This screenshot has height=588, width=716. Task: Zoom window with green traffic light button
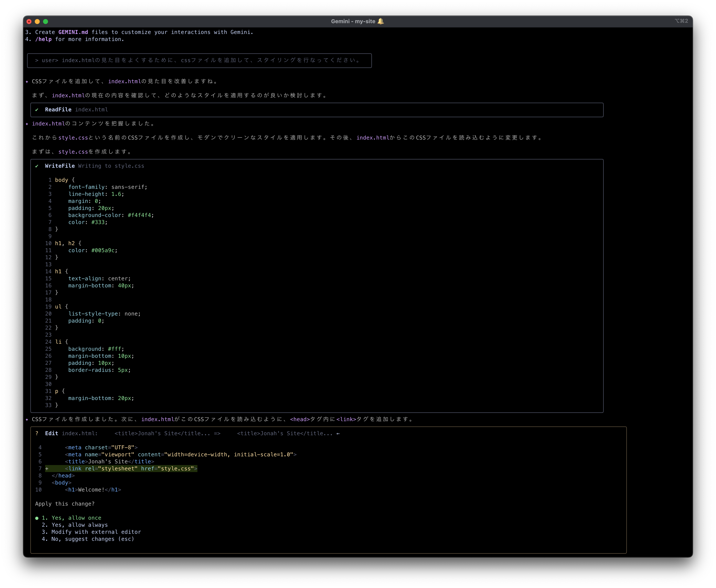click(46, 21)
